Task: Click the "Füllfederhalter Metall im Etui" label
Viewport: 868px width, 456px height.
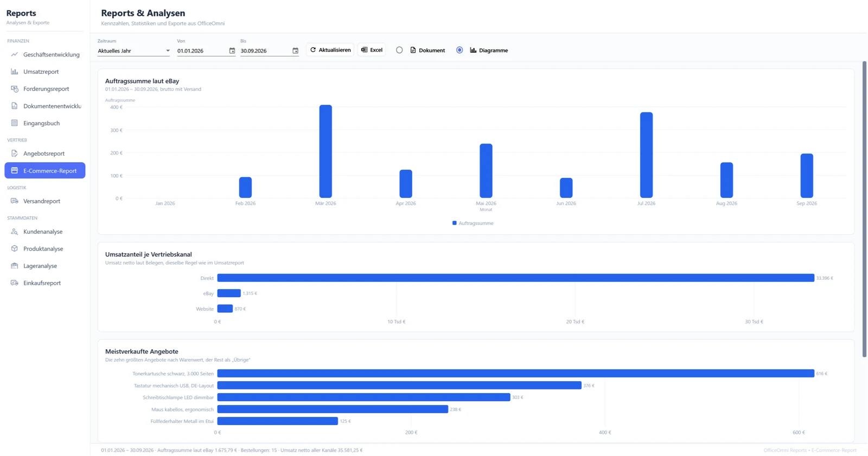Action: 182,421
